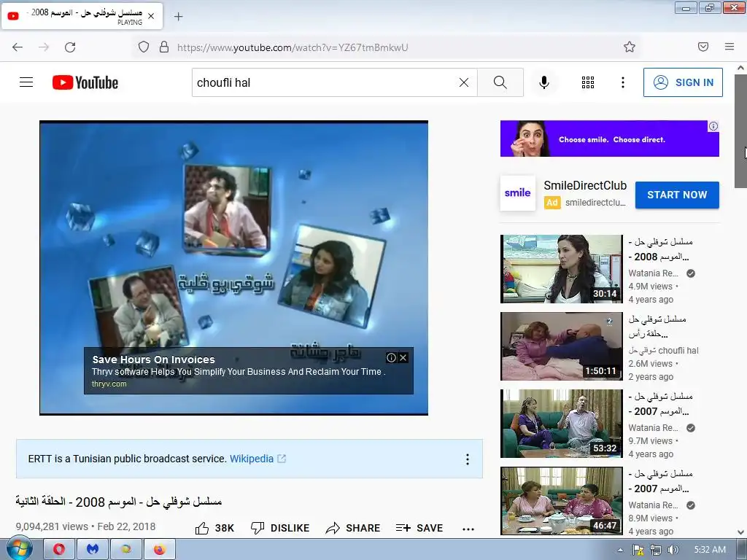Reload the current page
This screenshot has height=560, width=747.
(70, 47)
